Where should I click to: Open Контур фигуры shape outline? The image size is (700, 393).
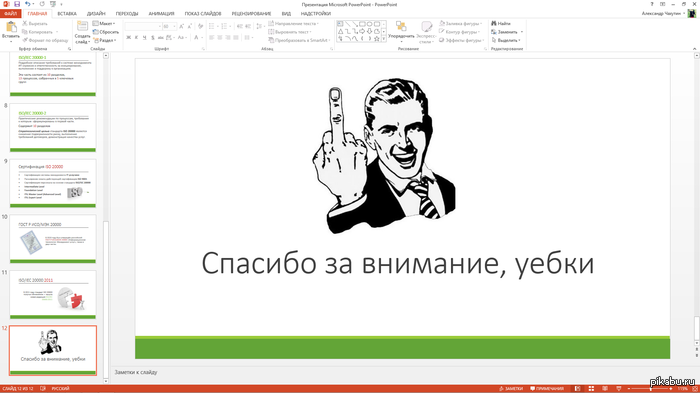click(459, 32)
